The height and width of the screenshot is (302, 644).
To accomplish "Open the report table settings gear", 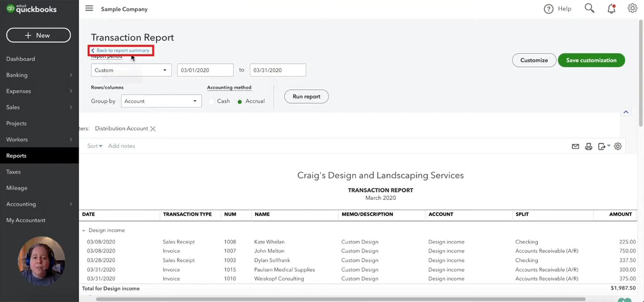I will 618,146.
